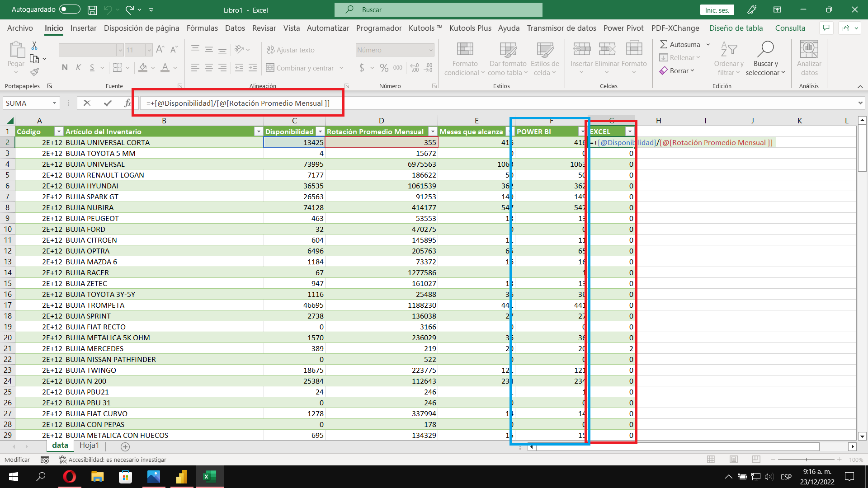This screenshot has height=488, width=868.
Task: Click the Autosuma button
Action: point(680,45)
